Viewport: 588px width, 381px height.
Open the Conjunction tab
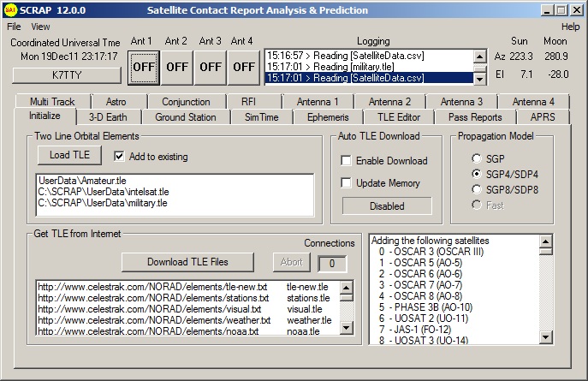186,102
